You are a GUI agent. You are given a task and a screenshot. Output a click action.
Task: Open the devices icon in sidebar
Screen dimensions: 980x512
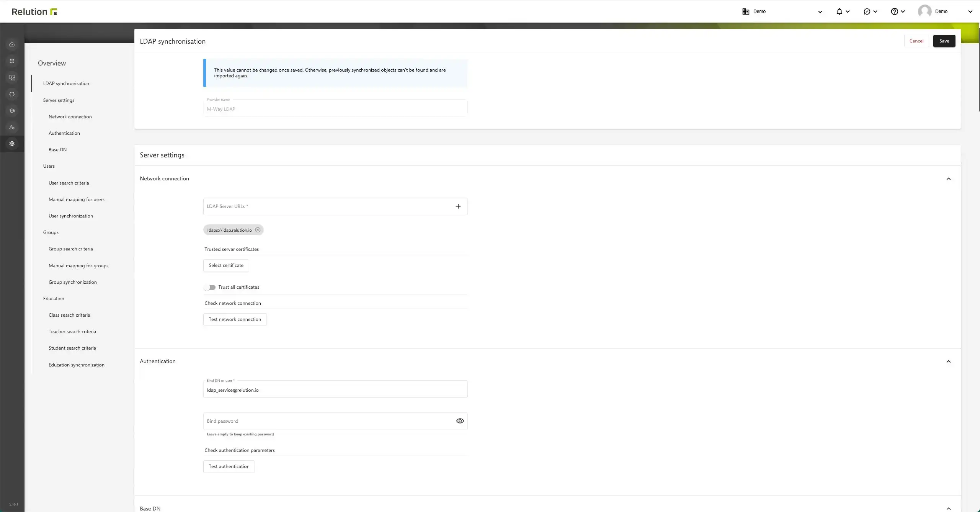click(12, 78)
